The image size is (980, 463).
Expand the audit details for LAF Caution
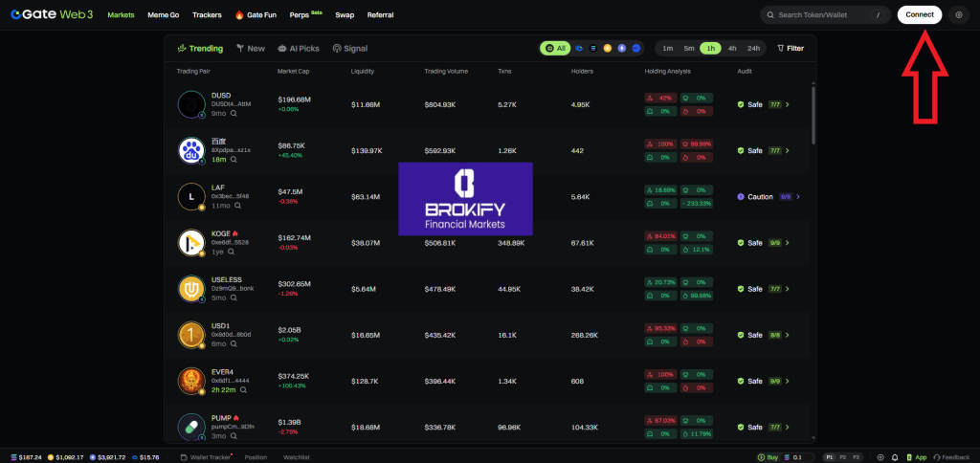[x=798, y=197]
